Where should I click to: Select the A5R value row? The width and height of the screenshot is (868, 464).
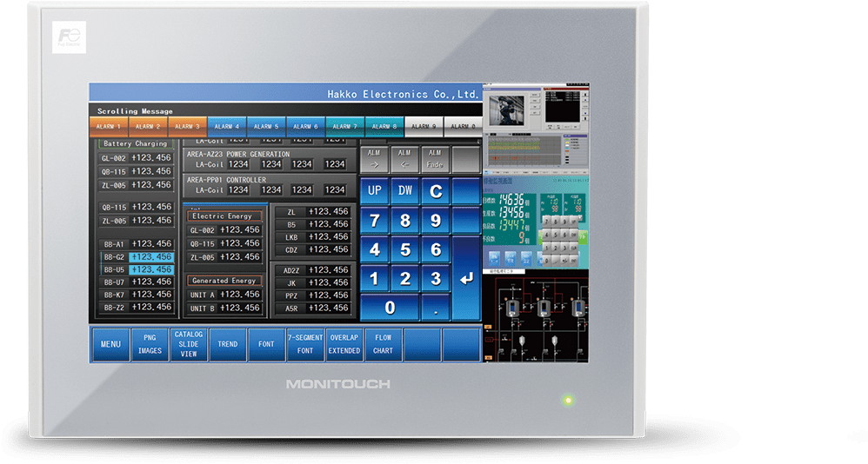pos(313,308)
